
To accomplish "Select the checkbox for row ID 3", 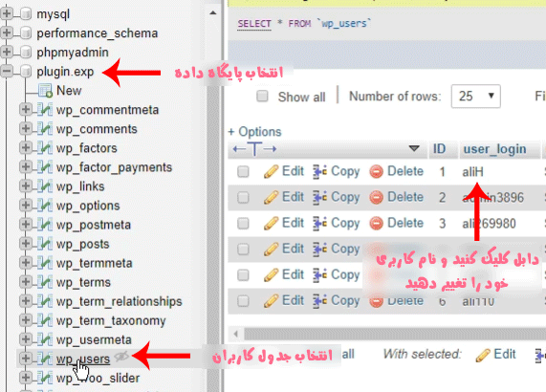I will point(243,223).
